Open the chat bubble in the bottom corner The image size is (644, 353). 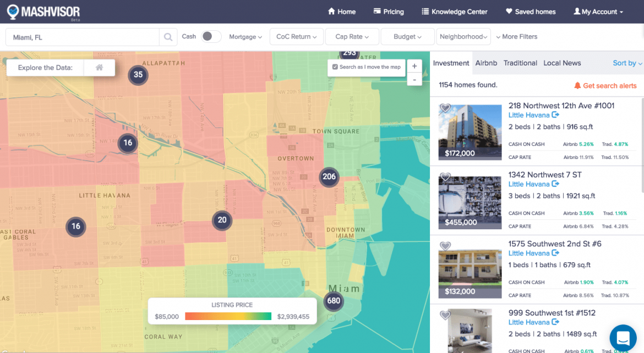623,338
